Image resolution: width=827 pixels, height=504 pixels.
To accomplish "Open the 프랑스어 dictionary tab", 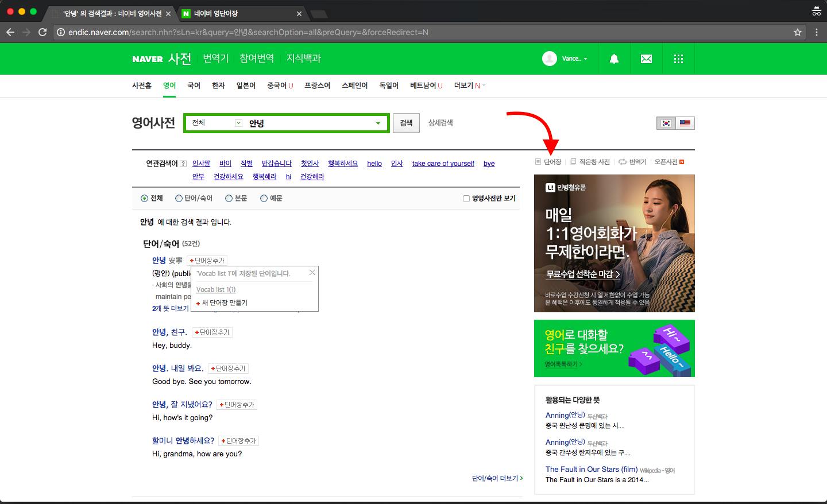I will tap(317, 86).
